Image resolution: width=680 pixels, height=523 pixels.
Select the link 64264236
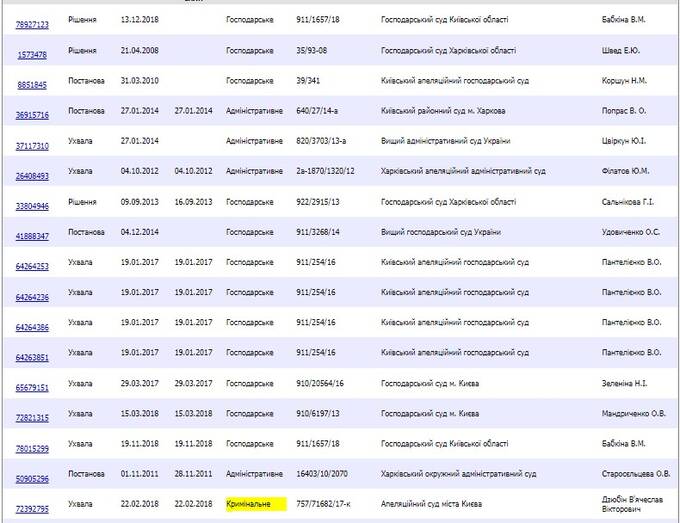[x=32, y=297]
